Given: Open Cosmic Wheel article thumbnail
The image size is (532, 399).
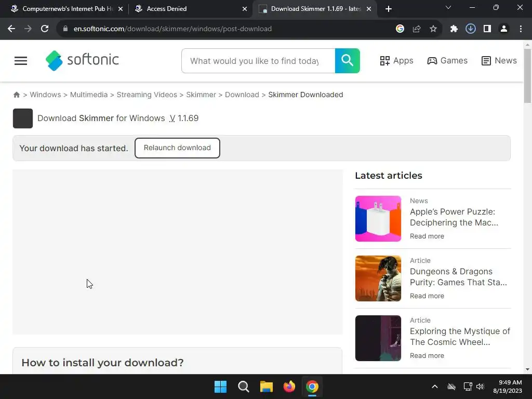Looking at the screenshot, I should tap(378, 338).
